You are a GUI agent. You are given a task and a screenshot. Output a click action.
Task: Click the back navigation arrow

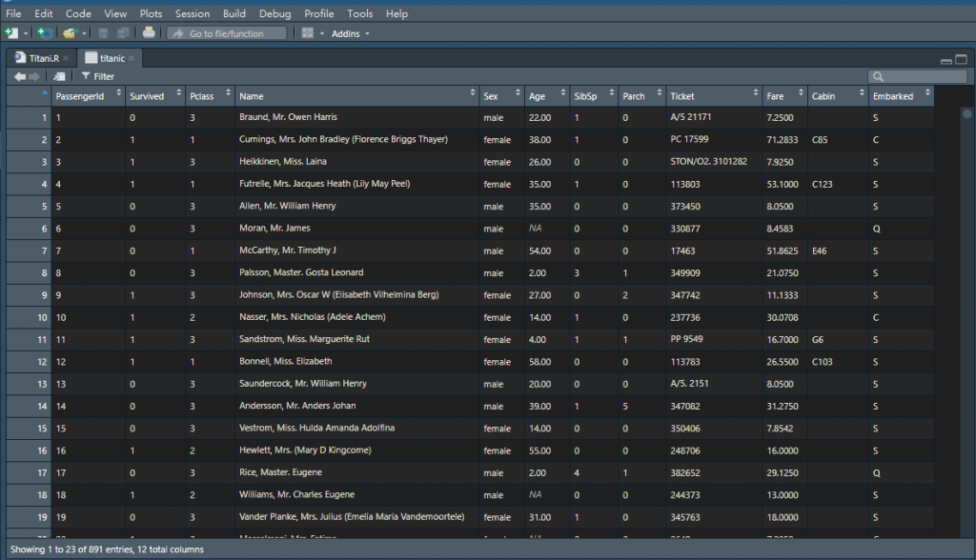[x=20, y=76]
